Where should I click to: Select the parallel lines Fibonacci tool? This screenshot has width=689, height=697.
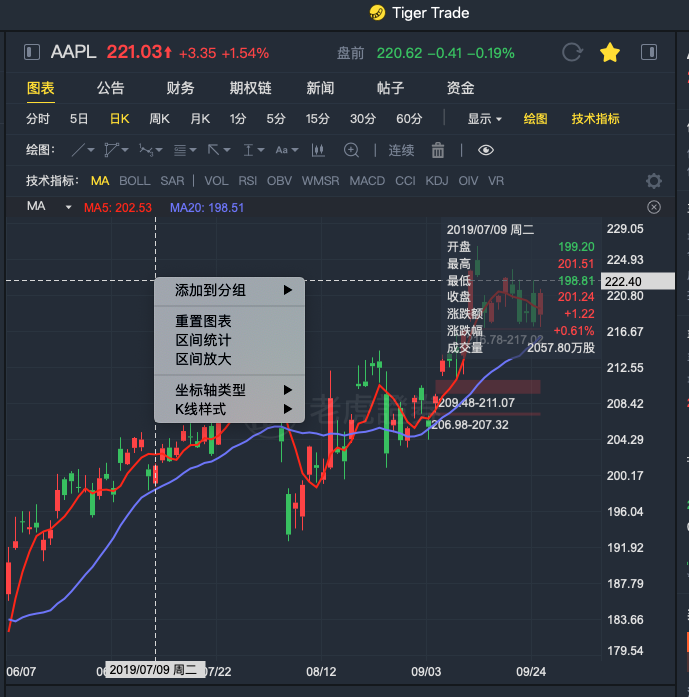180,150
